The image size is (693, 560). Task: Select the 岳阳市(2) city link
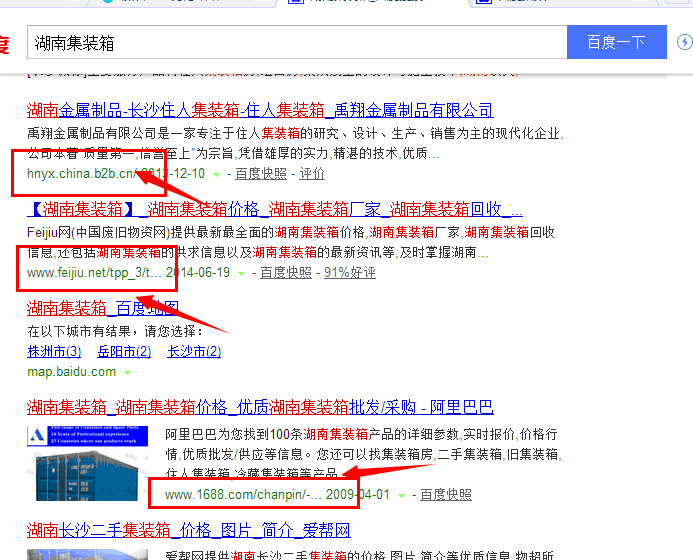pyautogui.click(x=124, y=352)
